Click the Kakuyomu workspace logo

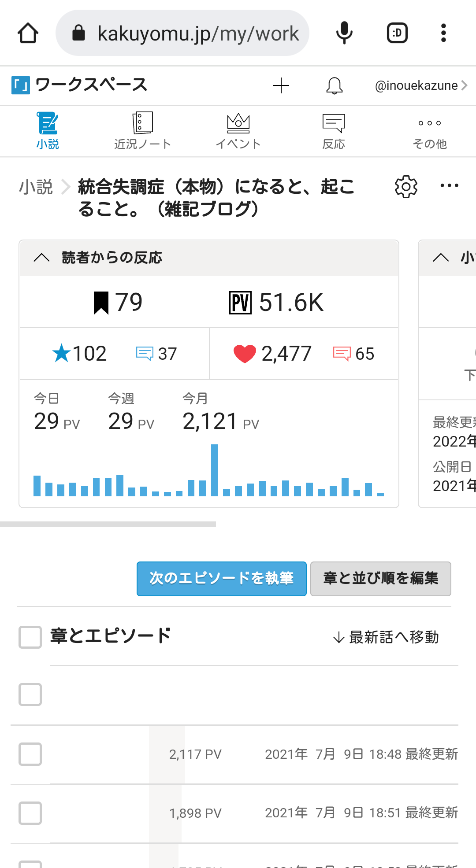tap(21, 85)
